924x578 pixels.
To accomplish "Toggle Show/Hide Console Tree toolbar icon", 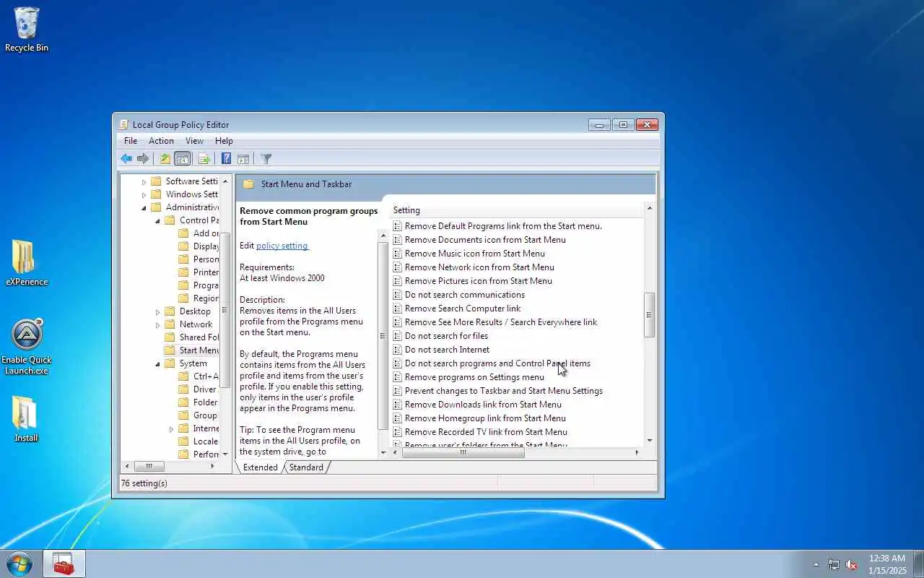I will click(183, 159).
